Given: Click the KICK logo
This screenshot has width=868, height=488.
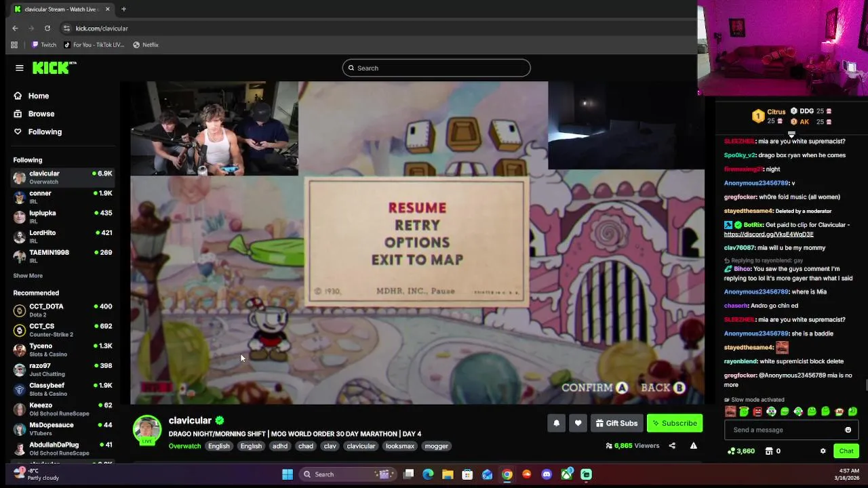Looking at the screenshot, I should (54, 68).
